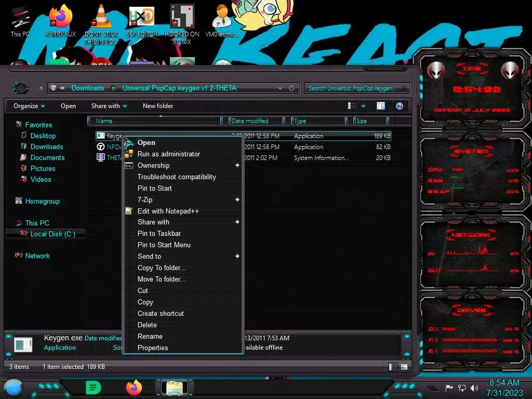Open the network tray icon
Viewport: 532px width, 399px height.
(461, 388)
